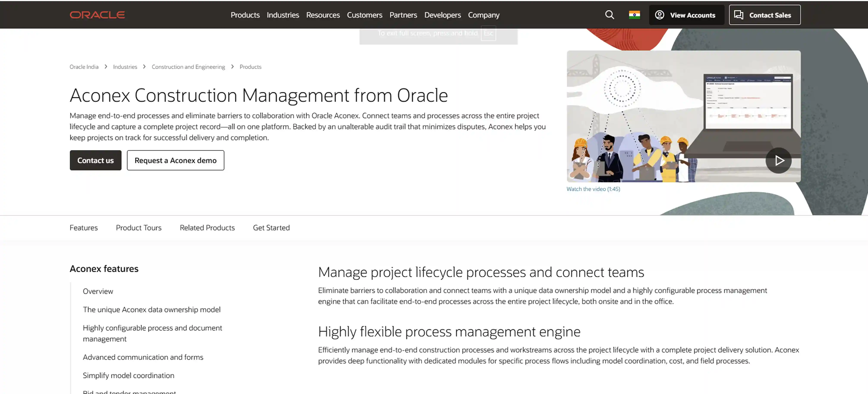Go to the Get Started tab

(271, 228)
